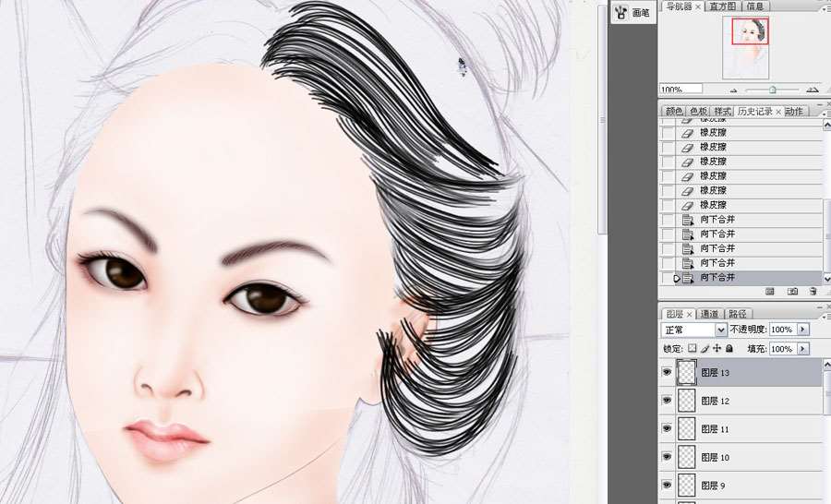Click create new document from state icon

[770, 292]
